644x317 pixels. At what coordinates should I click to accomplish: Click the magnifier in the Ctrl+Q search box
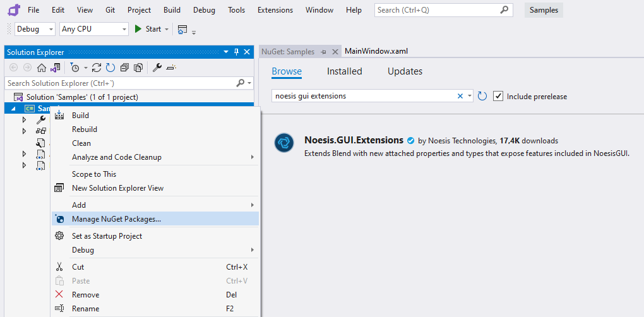504,10
